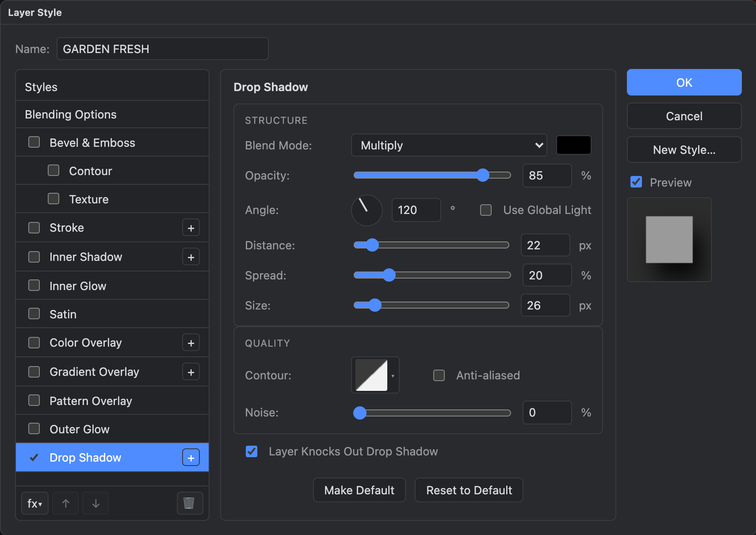
Task: Turn on the Satin checkbox
Action: pyautogui.click(x=34, y=313)
